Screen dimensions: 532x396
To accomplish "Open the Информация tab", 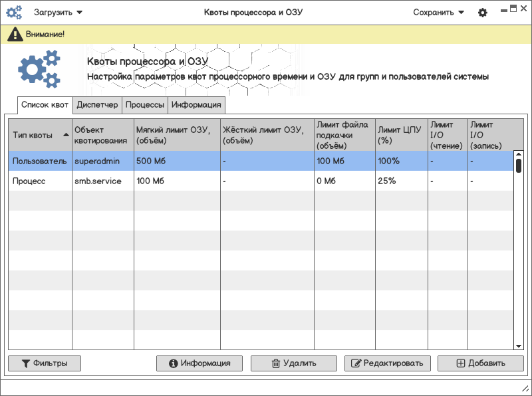I will click(196, 105).
